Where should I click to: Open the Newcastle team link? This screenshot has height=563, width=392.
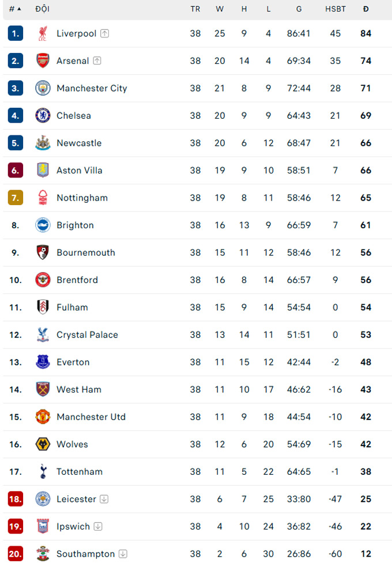[79, 143]
